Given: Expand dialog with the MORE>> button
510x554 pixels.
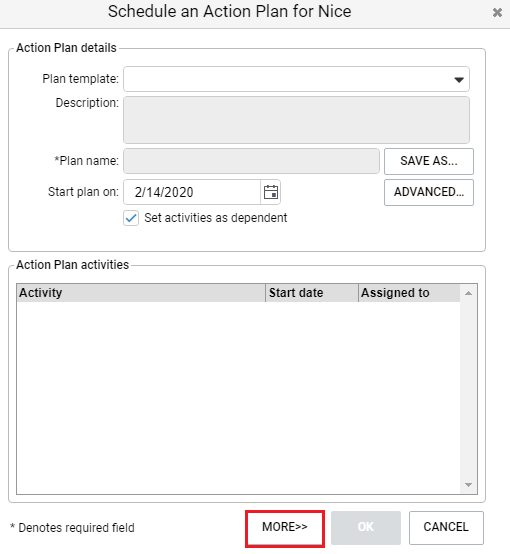Looking at the screenshot, I should [x=285, y=528].
